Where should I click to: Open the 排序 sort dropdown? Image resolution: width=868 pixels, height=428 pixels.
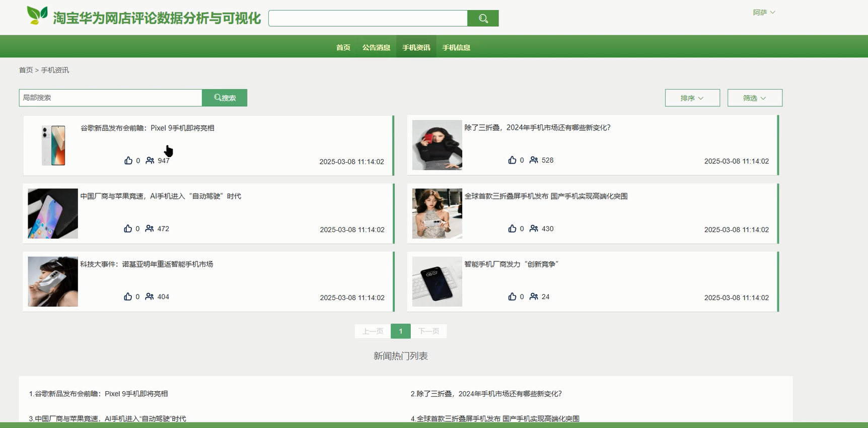coord(692,98)
